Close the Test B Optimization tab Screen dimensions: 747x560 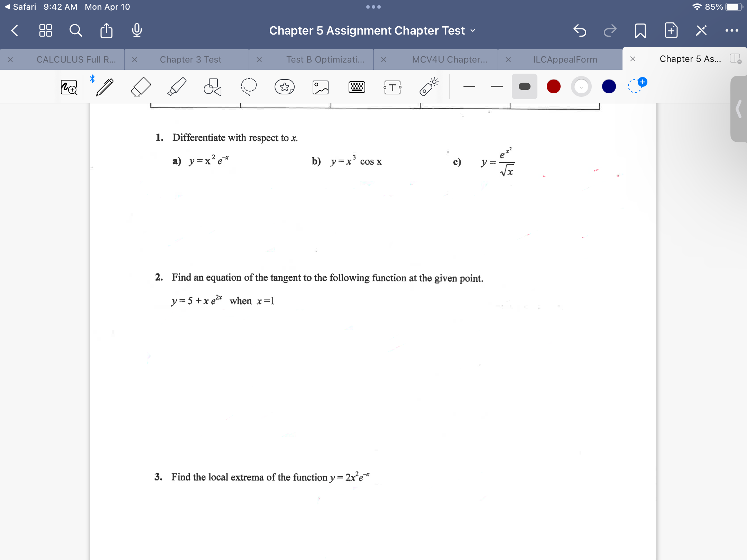259,59
